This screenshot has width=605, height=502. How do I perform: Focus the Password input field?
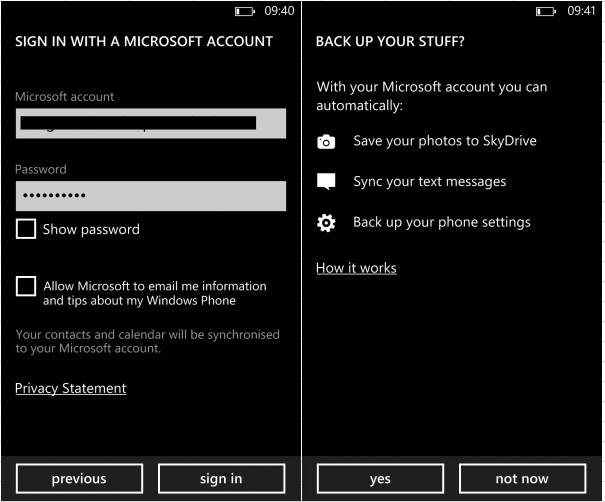pos(151,196)
